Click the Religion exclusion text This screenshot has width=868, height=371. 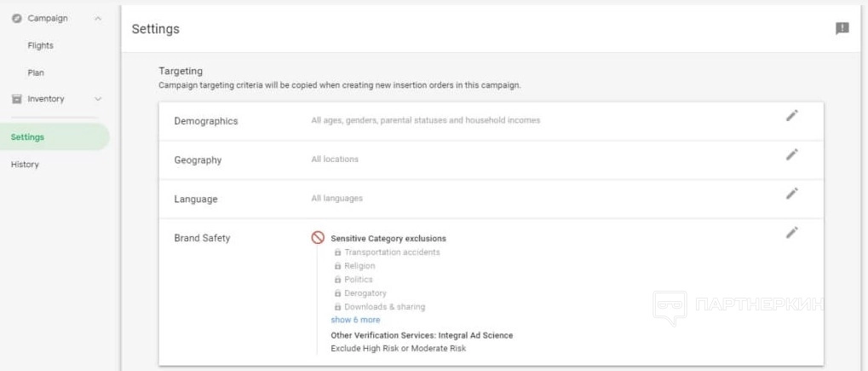[359, 266]
